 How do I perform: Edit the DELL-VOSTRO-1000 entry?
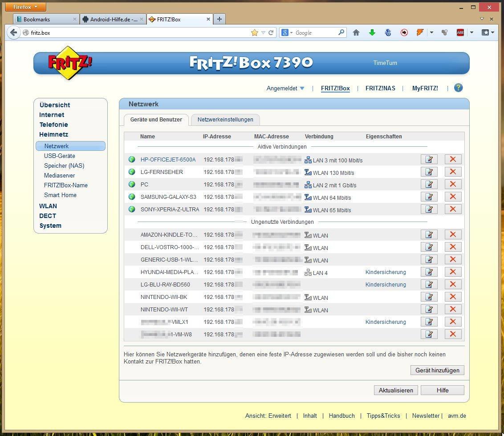pos(429,247)
